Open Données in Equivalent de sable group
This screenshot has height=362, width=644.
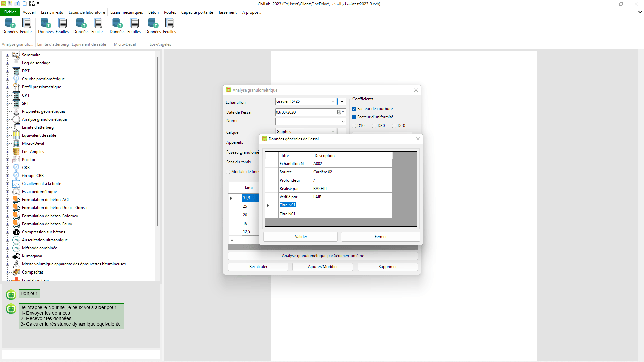tap(81, 26)
